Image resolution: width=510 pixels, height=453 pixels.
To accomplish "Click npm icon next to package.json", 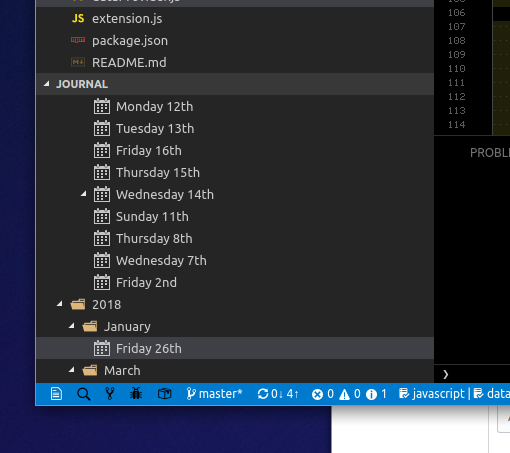I will tap(78, 40).
